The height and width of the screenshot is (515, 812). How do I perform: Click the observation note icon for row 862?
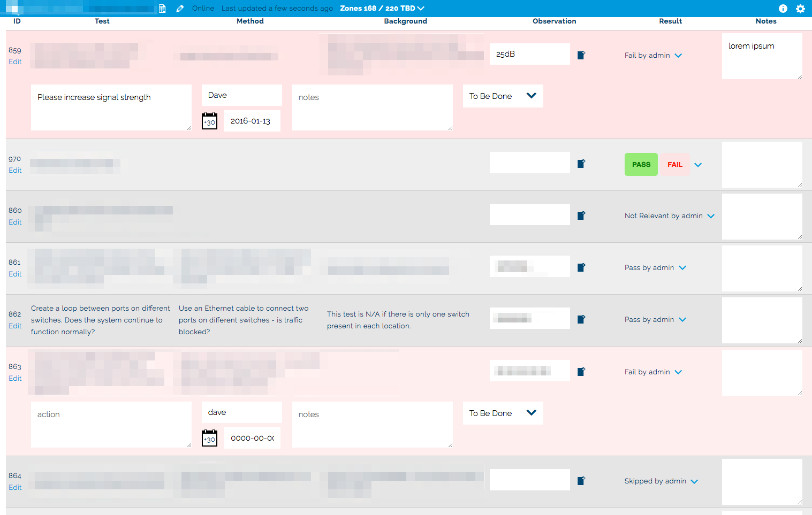581,319
